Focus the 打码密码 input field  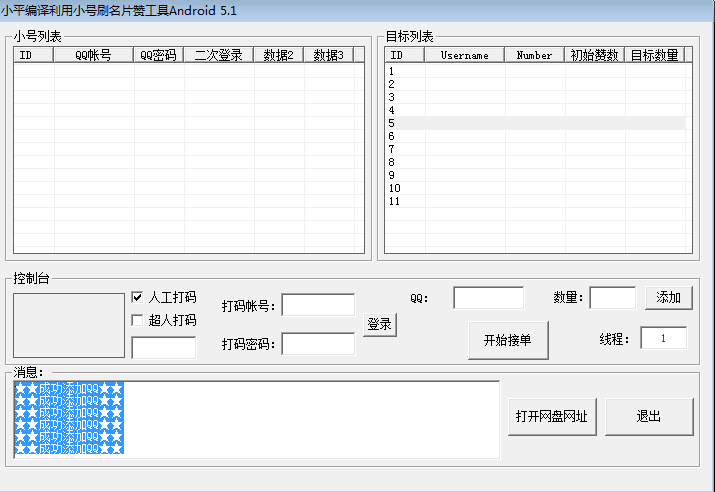coord(318,344)
